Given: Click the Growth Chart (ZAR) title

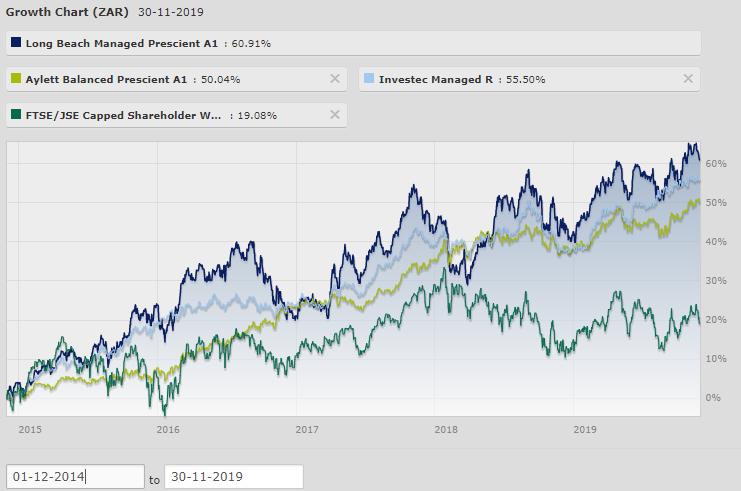Looking at the screenshot, I should point(66,12).
